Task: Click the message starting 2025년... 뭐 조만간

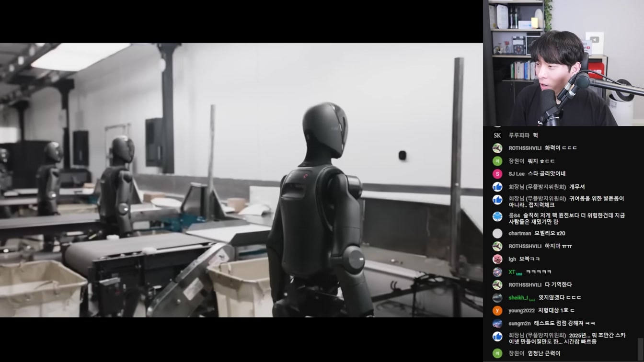Action: click(x=567, y=339)
